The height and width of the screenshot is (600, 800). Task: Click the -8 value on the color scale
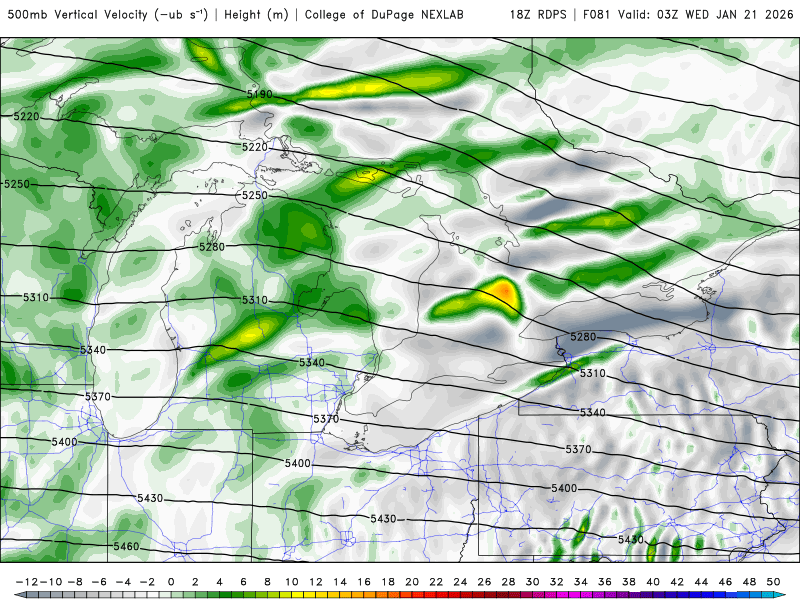pyautogui.click(x=76, y=582)
